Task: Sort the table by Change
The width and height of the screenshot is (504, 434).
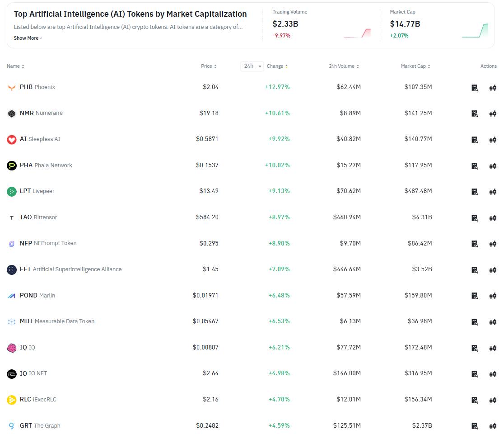Action: click(277, 66)
